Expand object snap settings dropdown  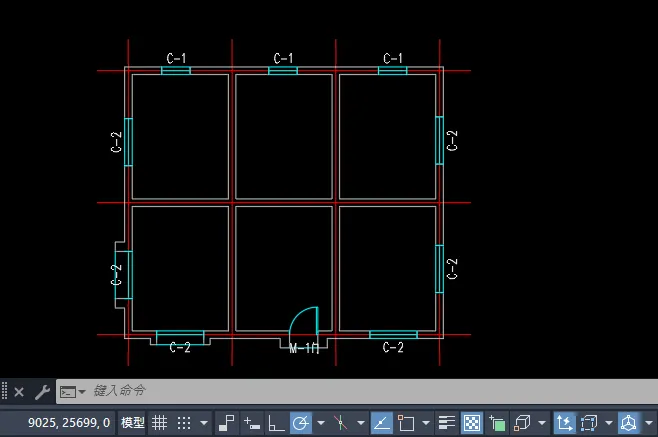click(426, 423)
